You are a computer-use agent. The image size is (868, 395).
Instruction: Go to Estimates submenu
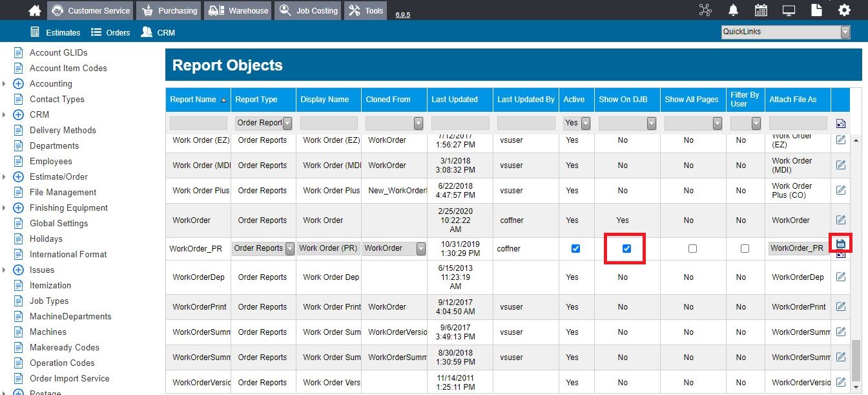56,32
